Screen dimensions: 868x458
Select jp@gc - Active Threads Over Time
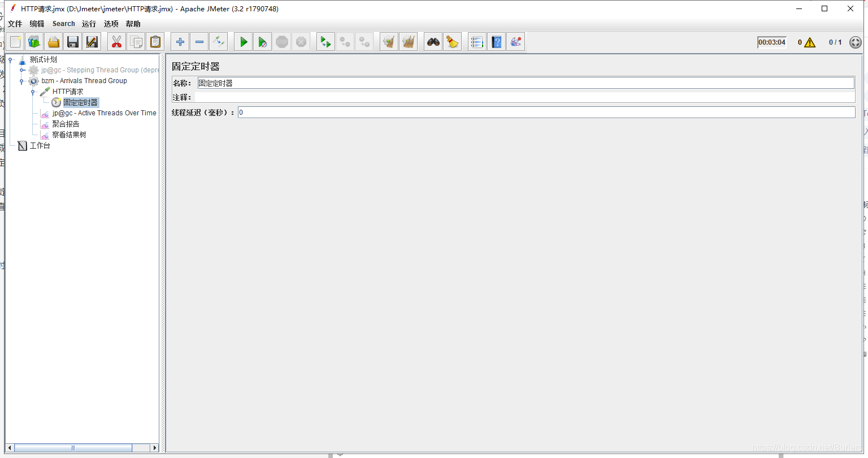point(104,113)
